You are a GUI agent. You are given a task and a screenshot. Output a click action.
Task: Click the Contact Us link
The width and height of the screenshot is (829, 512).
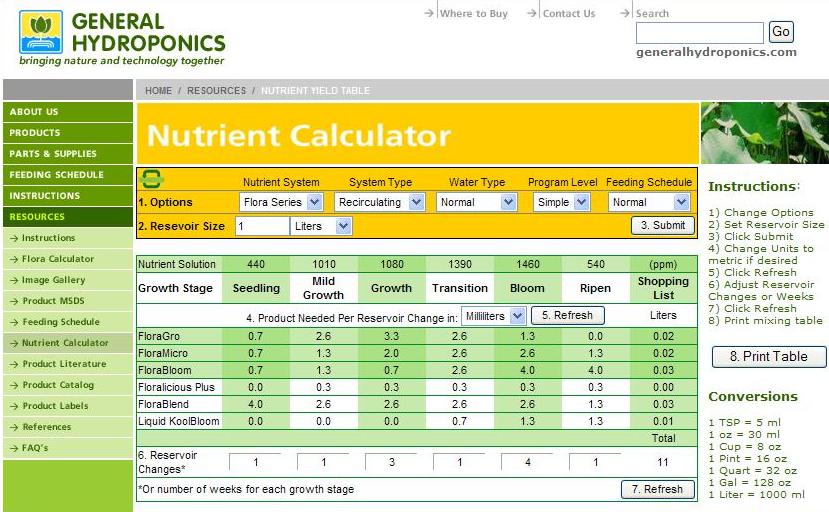[x=569, y=14]
